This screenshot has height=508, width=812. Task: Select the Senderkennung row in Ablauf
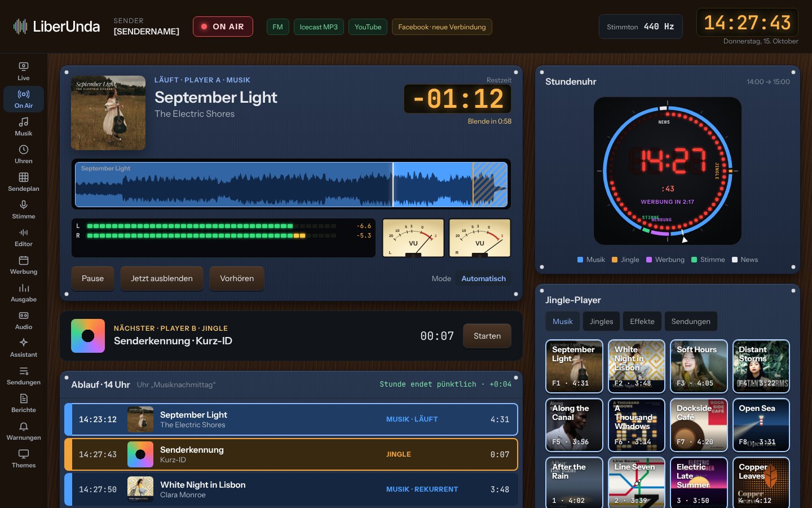tap(292, 454)
